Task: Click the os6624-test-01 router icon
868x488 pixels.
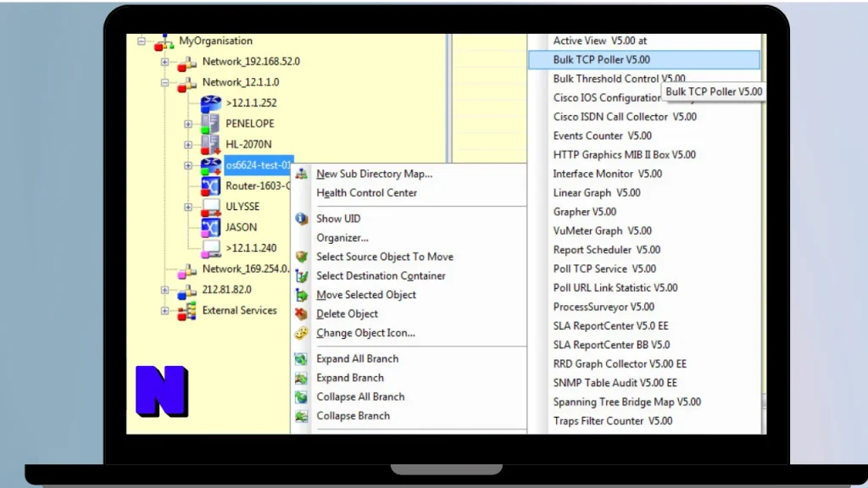Action: point(210,165)
